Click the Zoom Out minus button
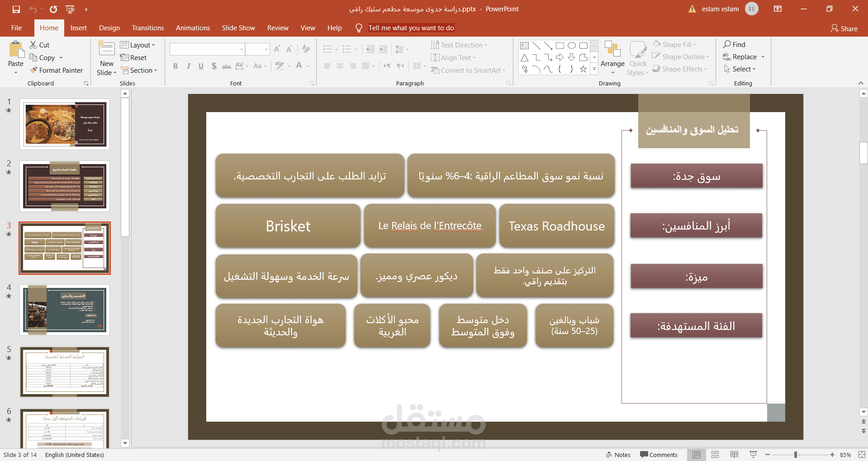This screenshot has width=868, height=461. click(x=767, y=455)
